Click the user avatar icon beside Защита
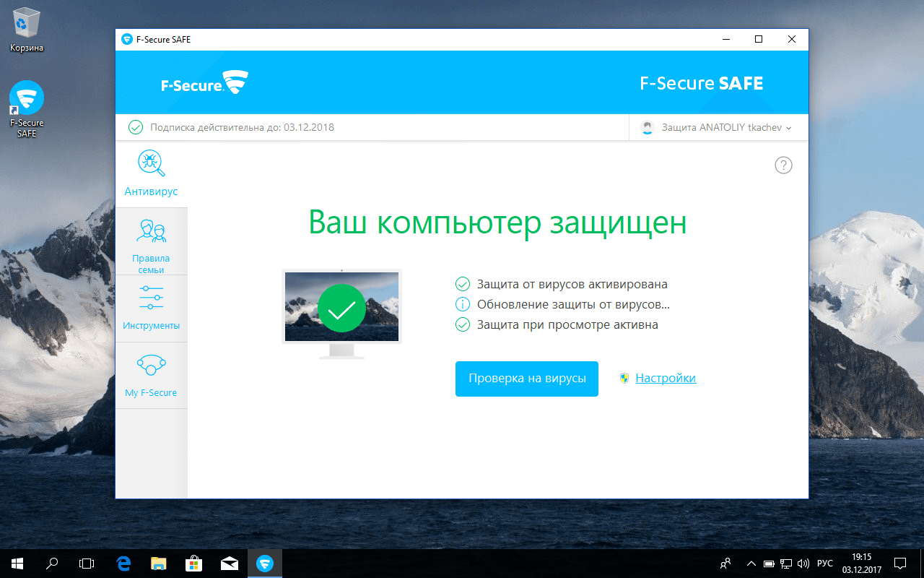 pyautogui.click(x=648, y=128)
